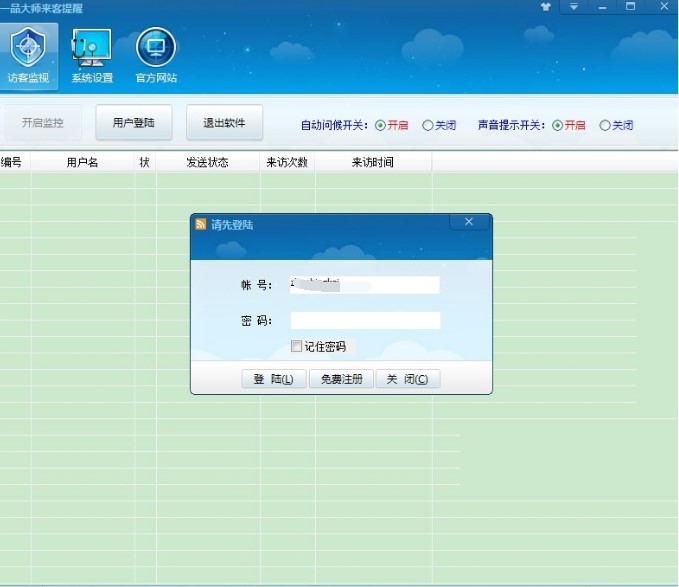
Task: Click the skin shirt icon in title bar
Action: [546, 7]
